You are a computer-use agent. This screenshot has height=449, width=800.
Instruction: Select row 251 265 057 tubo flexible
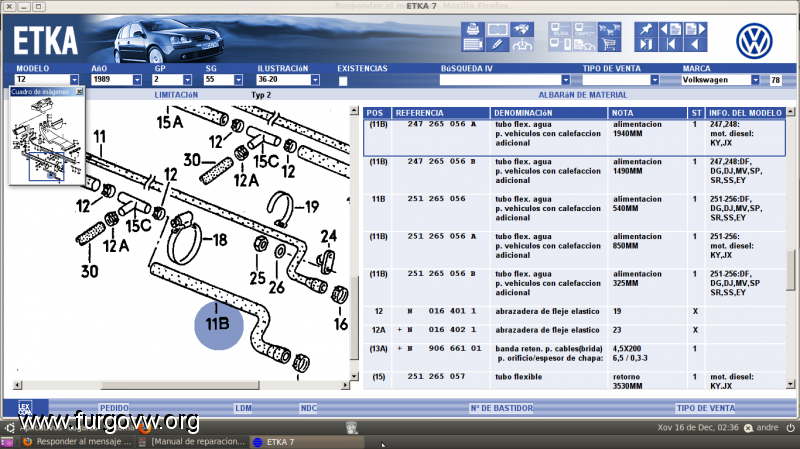pyautogui.click(x=574, y=381)
